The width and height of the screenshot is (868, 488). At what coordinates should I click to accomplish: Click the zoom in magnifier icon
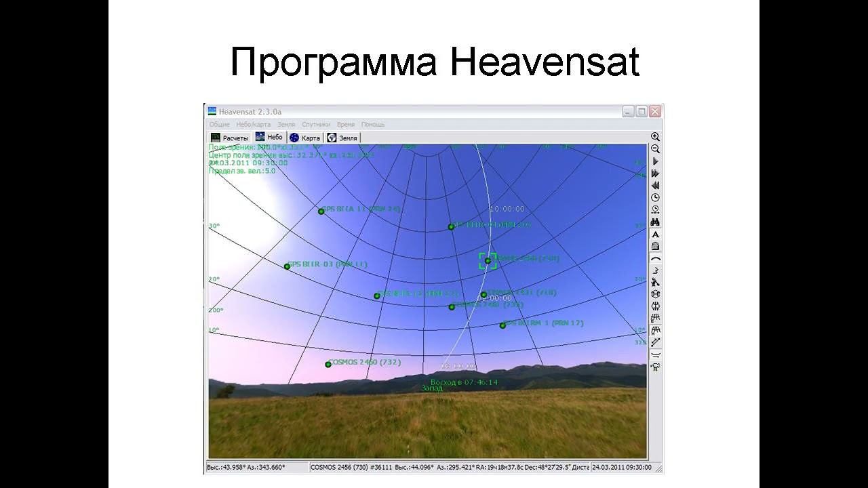(655, 137)
